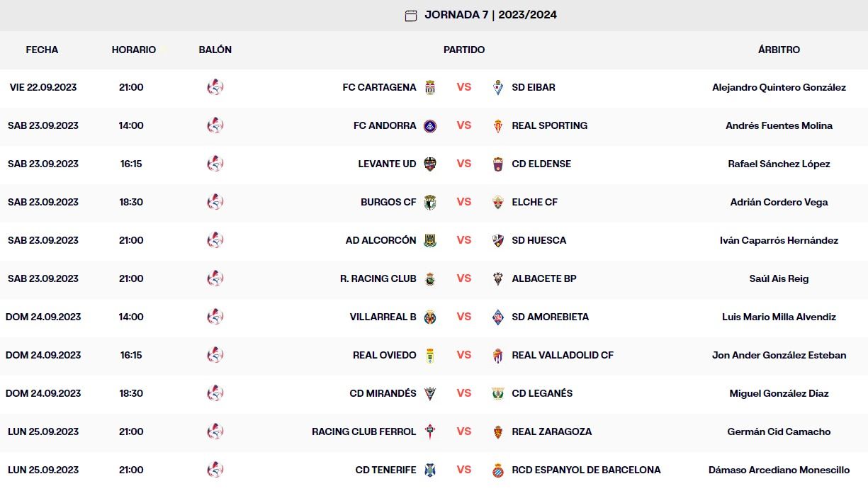
Task: Click the CD Tenerife team crest
Action: [430, 470]
